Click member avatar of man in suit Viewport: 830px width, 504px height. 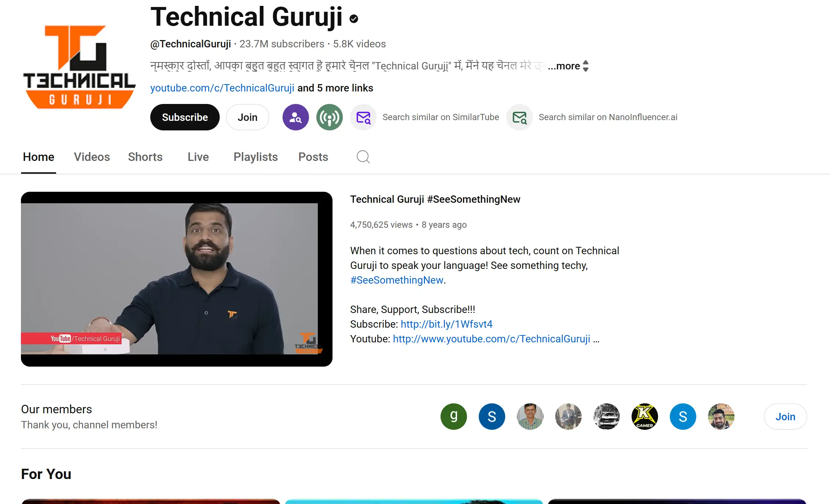pyautogui.click(x=568, y=417)
